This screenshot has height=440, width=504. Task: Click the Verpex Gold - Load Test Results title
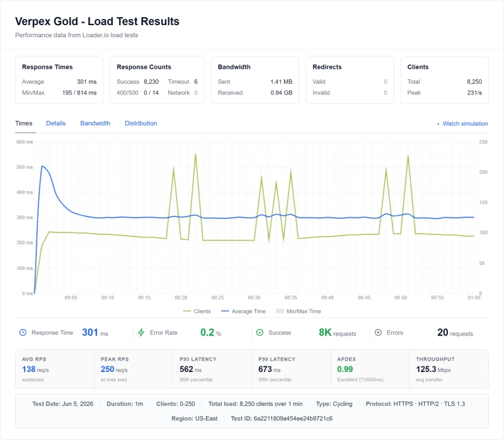click(97, 21)
